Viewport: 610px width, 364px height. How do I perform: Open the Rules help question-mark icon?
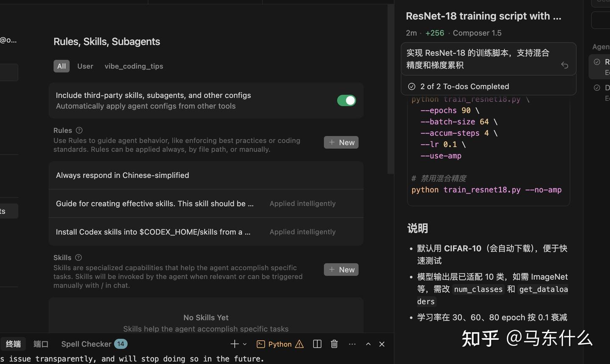(79, 130)
